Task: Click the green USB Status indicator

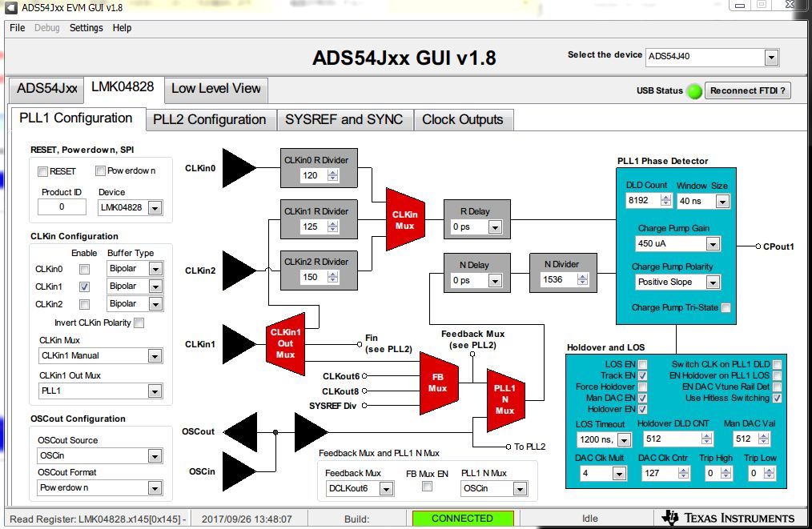Action: pyautogui.click(x=694, y=91)
